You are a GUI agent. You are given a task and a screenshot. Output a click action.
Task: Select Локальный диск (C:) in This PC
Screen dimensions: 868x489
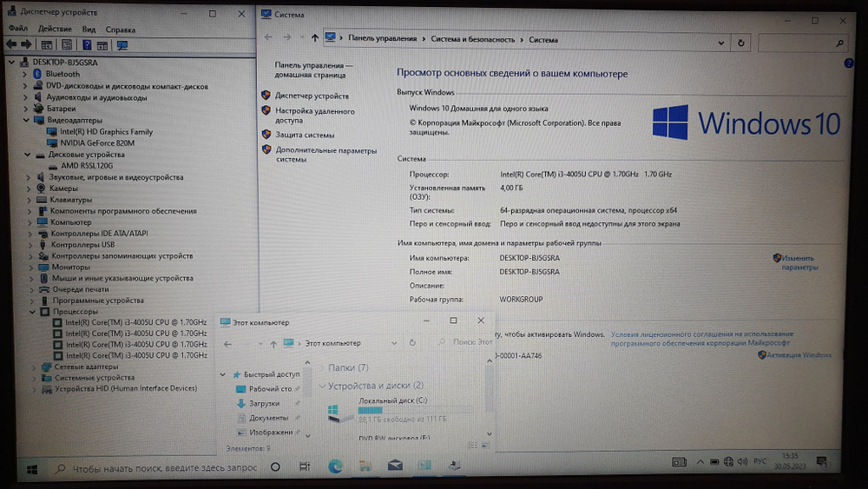(392, 400)
